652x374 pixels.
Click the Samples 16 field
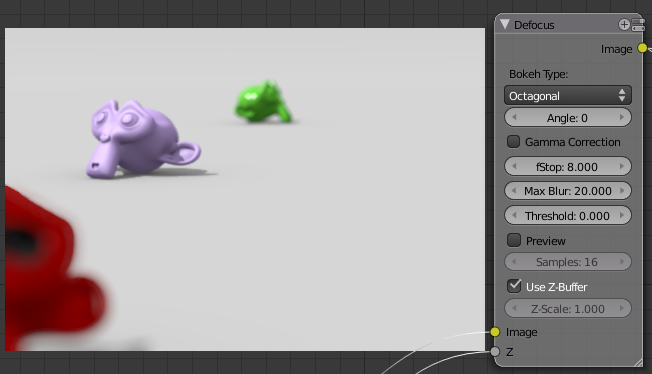tap(568, 262)
